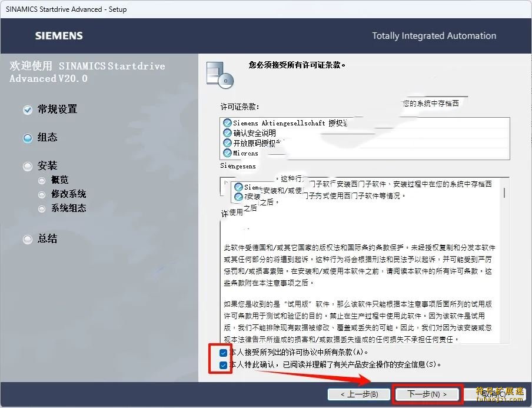Select the 总结 step in sidebar
This screenshot has height=408, width=532.
[x=47, y=238]
